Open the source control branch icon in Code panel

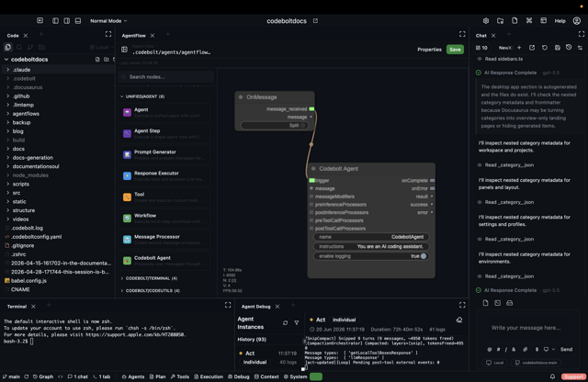point(30,47)
